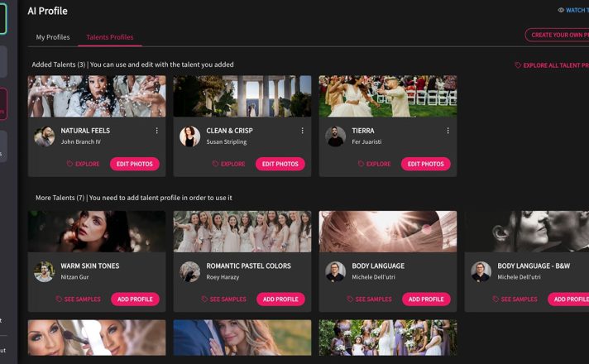Open Natural Feels options menu (three dots)

click(x=156, y=131)
